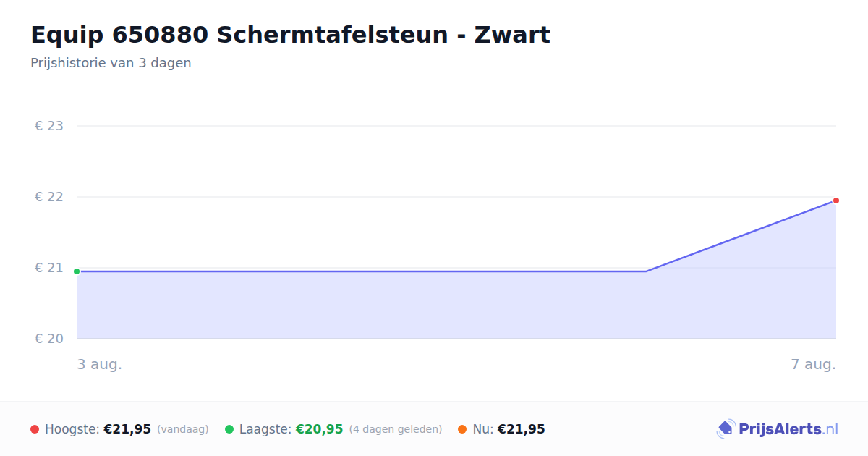Click the green Laagste legend dot
This screenshot has height=456, width=868.
(229, 429)
